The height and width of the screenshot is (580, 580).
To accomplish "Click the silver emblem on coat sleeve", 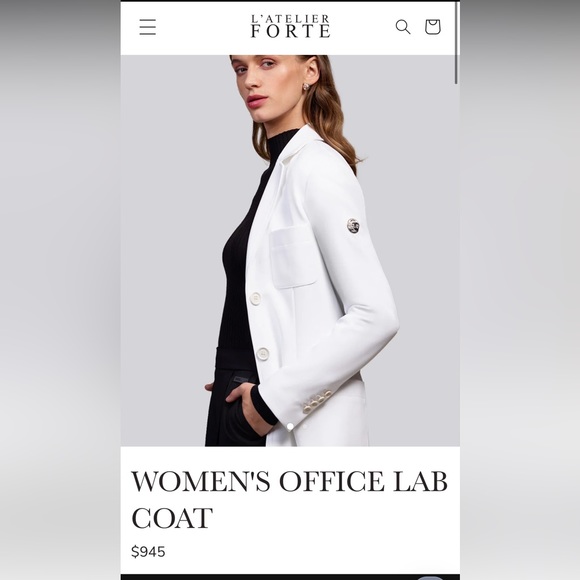I will click(353, 226).
